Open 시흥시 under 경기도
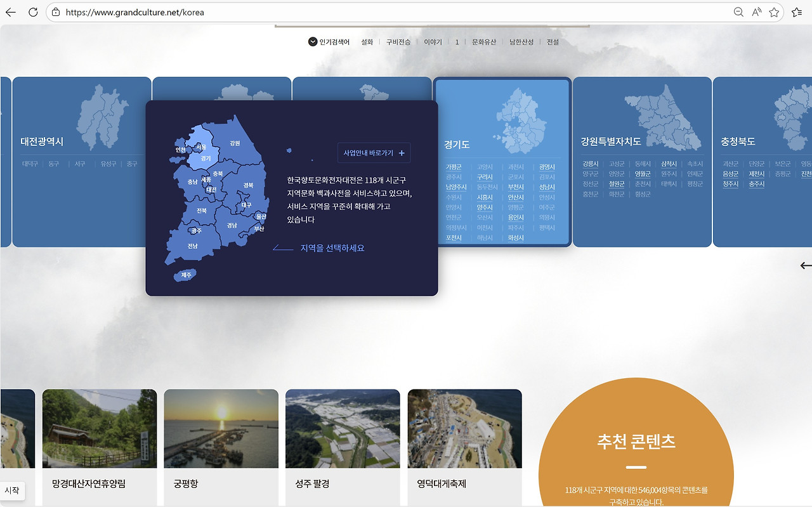This screenshot has width=812, height=507. point(485,197)
